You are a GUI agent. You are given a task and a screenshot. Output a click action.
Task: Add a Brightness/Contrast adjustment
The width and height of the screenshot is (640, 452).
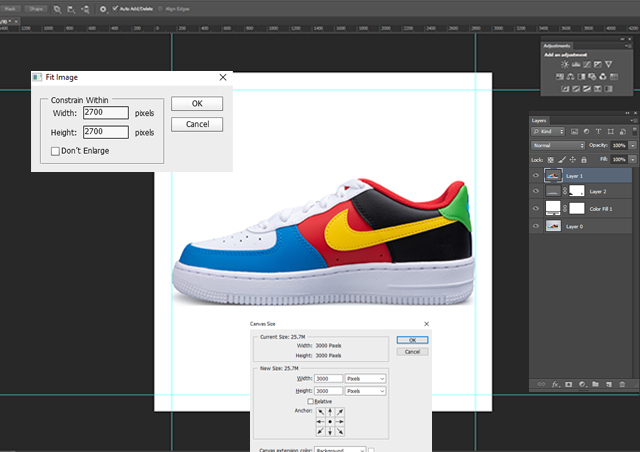click(565, 65)
